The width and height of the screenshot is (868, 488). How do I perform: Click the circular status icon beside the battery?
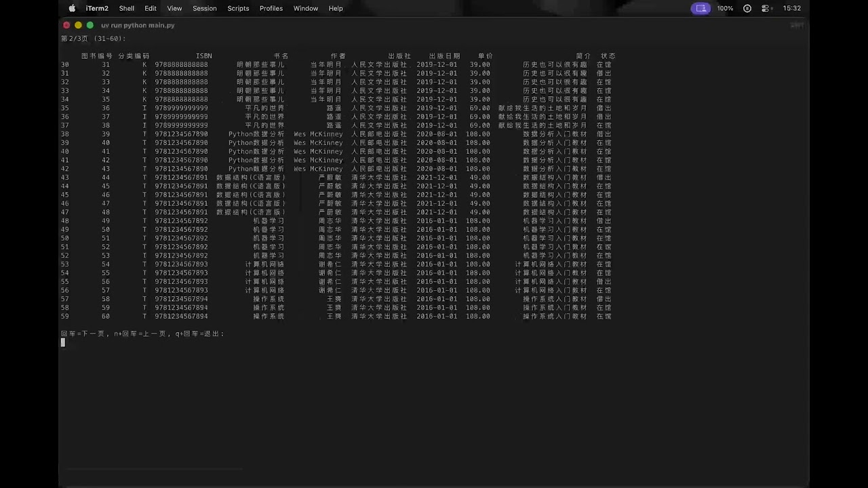click(x=747, y=8)
